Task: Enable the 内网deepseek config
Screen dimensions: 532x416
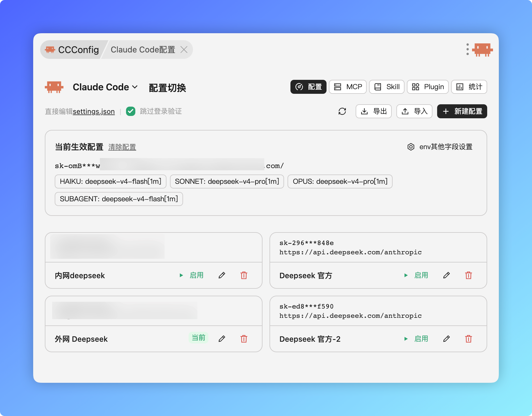Action: pos(191,275)
